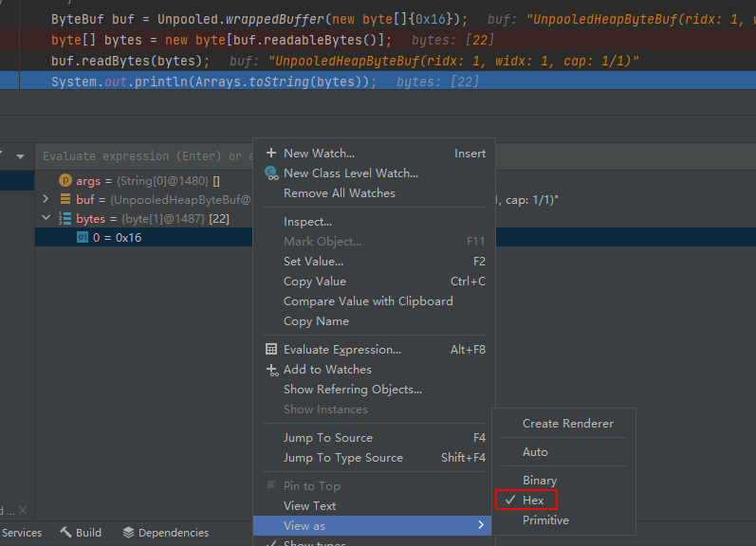Click the Add to Watches icon

coord(271,370)
